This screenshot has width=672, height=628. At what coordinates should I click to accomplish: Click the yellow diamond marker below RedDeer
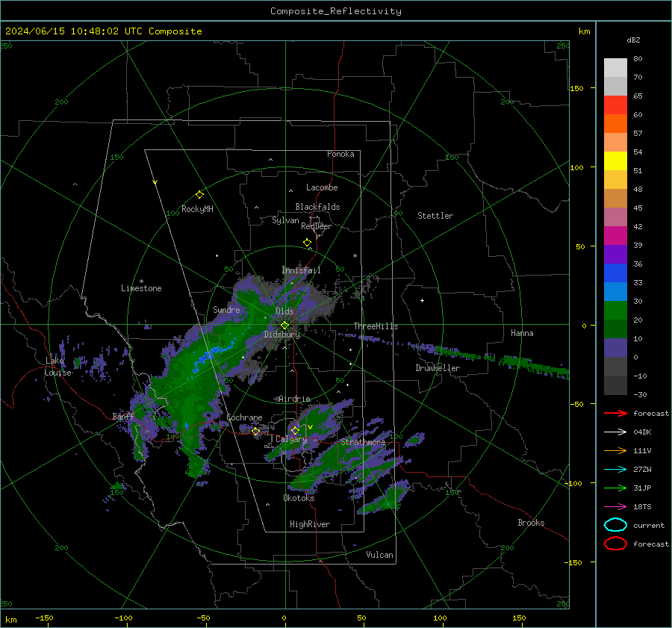308,243
